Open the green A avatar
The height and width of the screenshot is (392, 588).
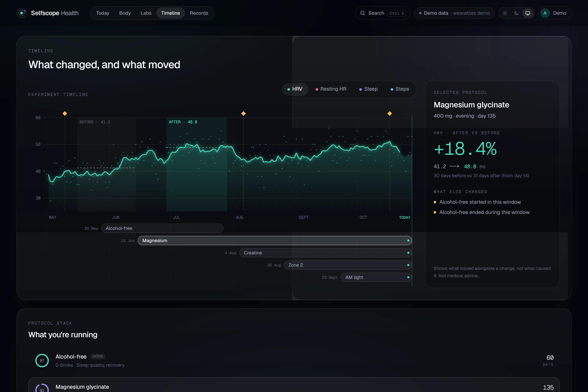click(x=545, y=13)
